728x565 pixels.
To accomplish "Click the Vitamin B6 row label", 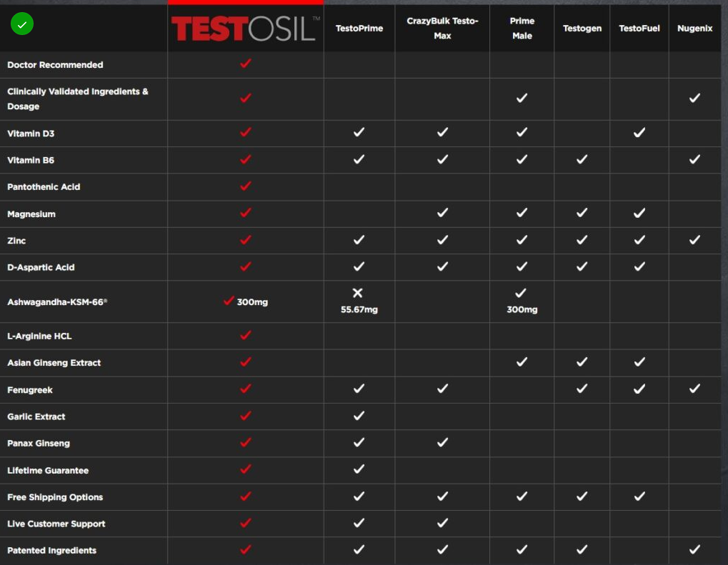I will 31,160.
